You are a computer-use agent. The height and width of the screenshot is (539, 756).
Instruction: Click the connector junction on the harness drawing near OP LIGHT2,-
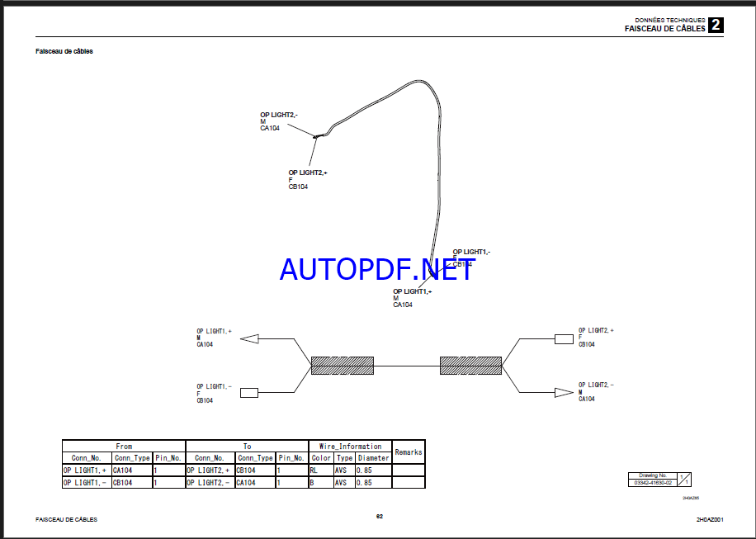[x=316, y=136]
